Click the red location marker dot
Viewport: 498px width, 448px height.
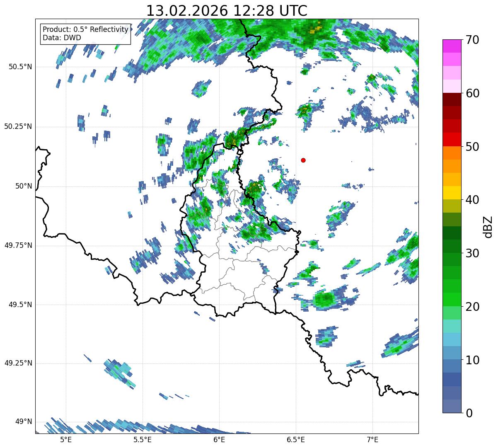pos(303,160)
